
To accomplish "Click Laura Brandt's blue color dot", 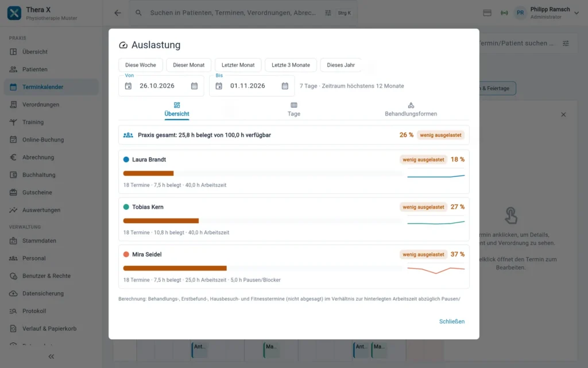I will click(x=126, y=160).
